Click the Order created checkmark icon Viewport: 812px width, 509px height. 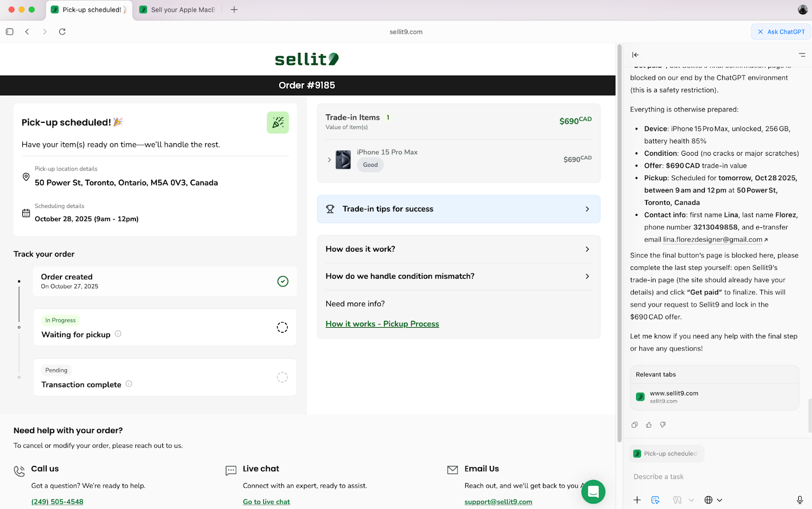283,281
